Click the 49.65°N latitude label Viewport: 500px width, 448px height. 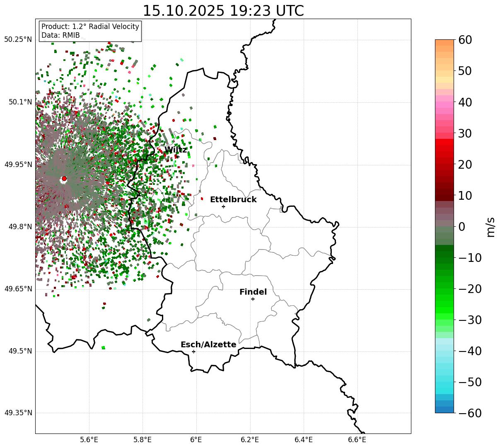tap(18, 289)
